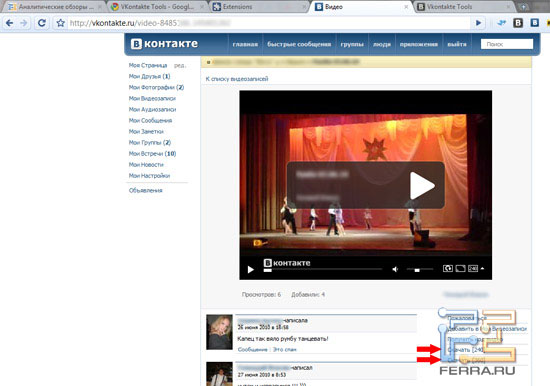This screenshot has width=550, height=386.
Task: Open Мои Видеозаписи in the sidebar
Action: pos(152,98)
